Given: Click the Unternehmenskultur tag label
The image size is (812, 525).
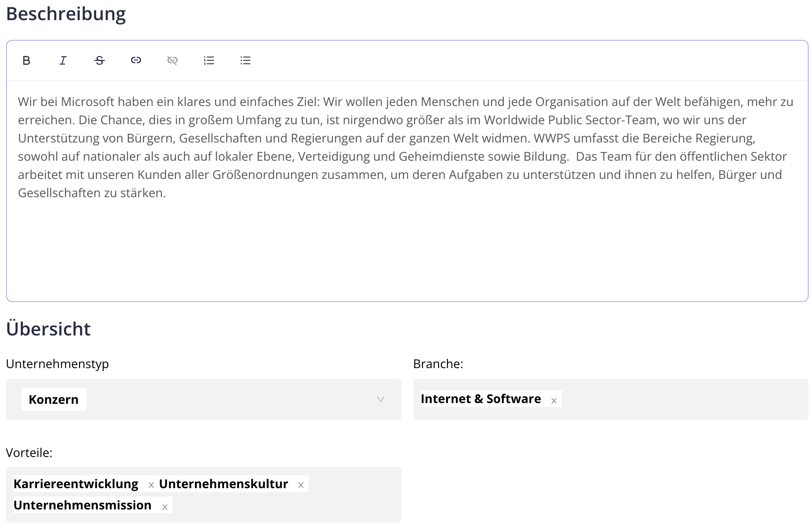Looking at the screenshot, I should tap(223, 484).
